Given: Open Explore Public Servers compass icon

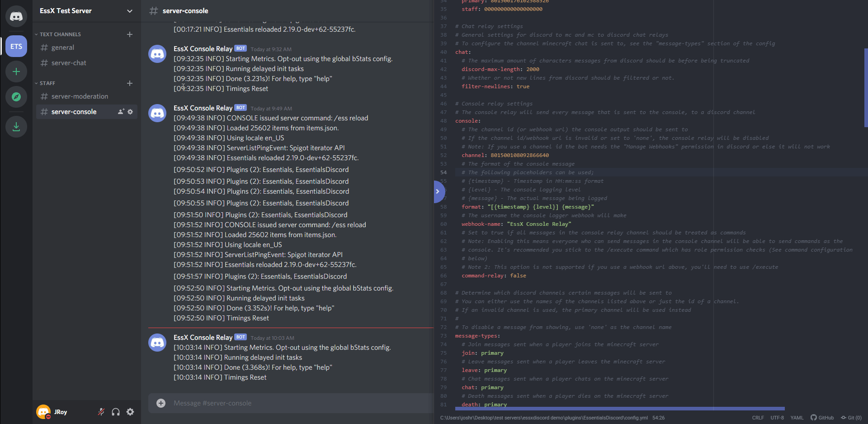Looking at the screenshot, I should [16, 97].
